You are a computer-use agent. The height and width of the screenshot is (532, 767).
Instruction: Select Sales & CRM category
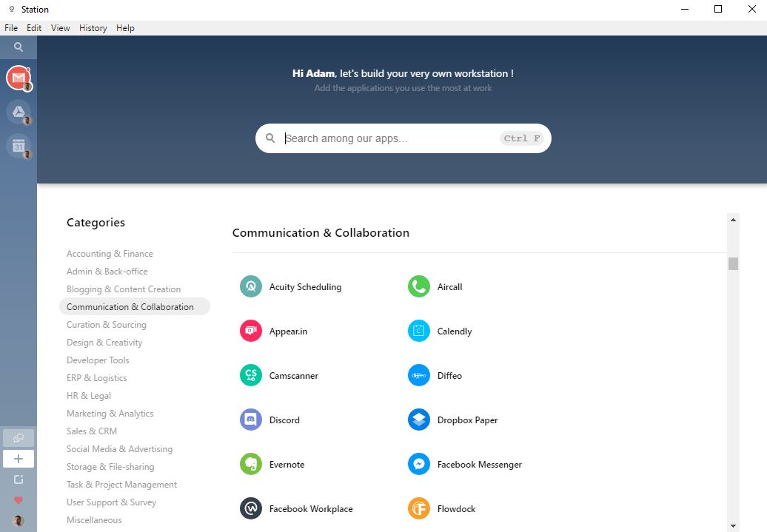pyautogui.click(x=92, y=431)
